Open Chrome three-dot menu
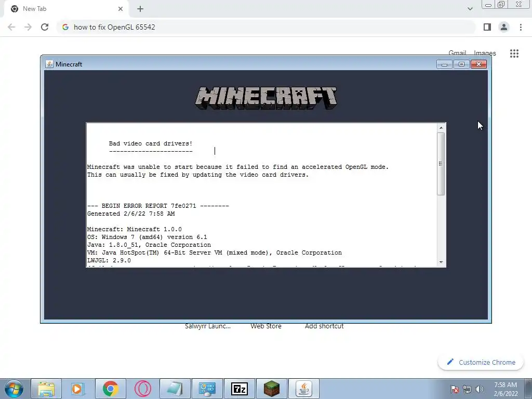Screen dimensions: 532x399 [521, 27]
